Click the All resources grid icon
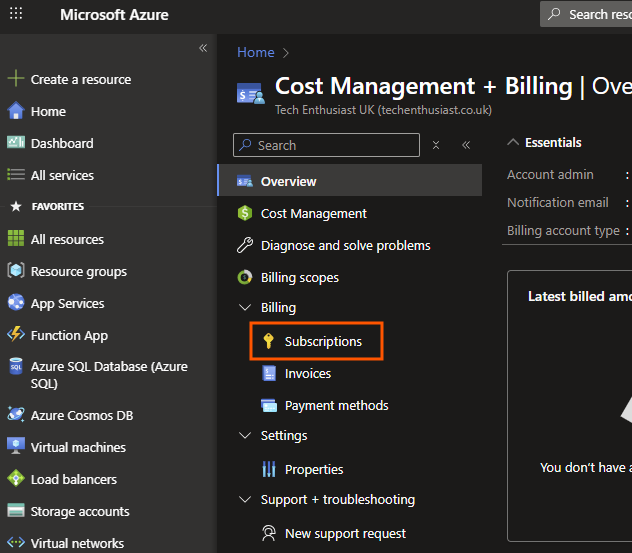 (16, 238)
